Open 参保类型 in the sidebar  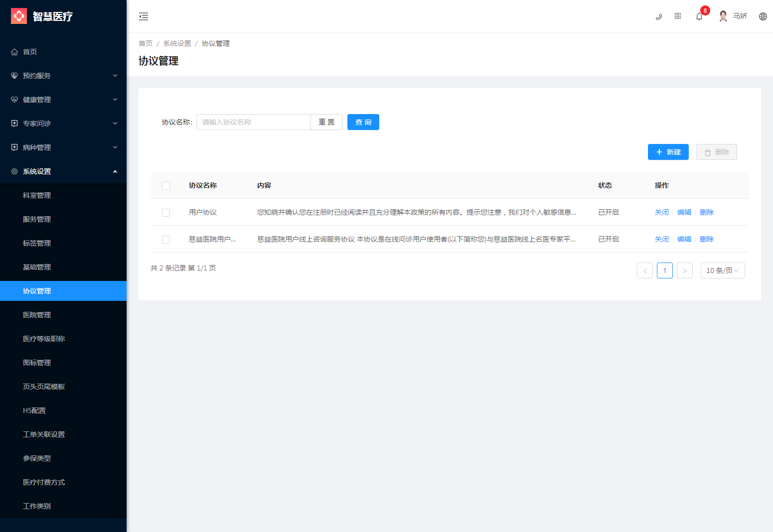pyautogui.click(x=63, y=458)
